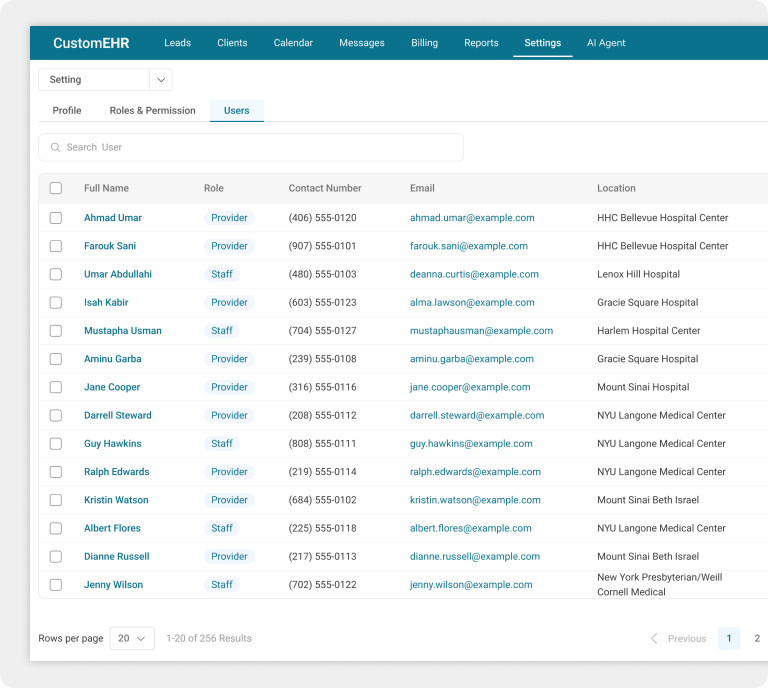Click the Previous page arrow icon
This screenshot has width=768, height=688.
tap(654, 639)
